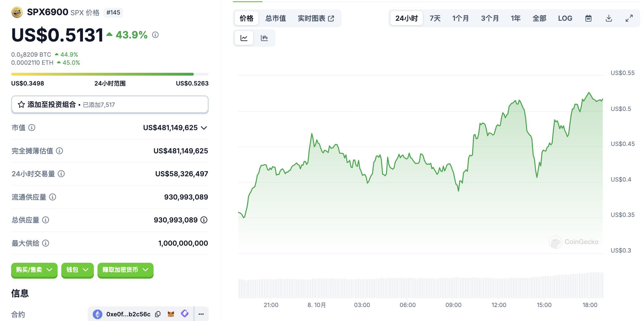Expand the chart to fullscreen

coord(629,18)
